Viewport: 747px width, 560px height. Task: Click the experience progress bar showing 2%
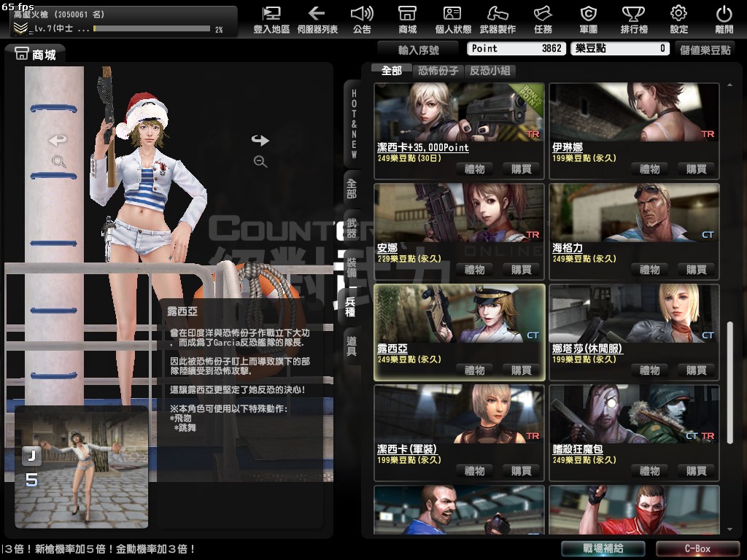coord(152,28)
